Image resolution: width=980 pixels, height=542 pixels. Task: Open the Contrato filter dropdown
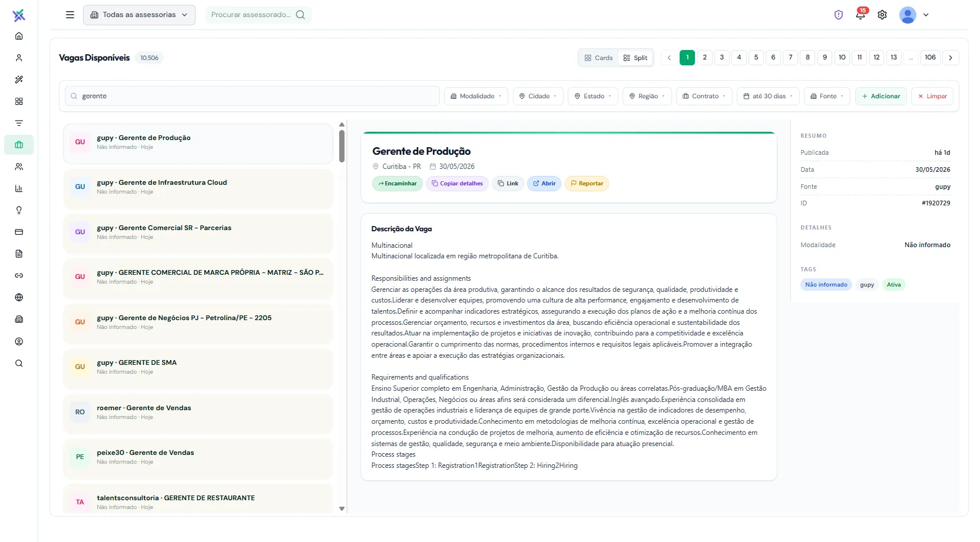tap(704, 96)
